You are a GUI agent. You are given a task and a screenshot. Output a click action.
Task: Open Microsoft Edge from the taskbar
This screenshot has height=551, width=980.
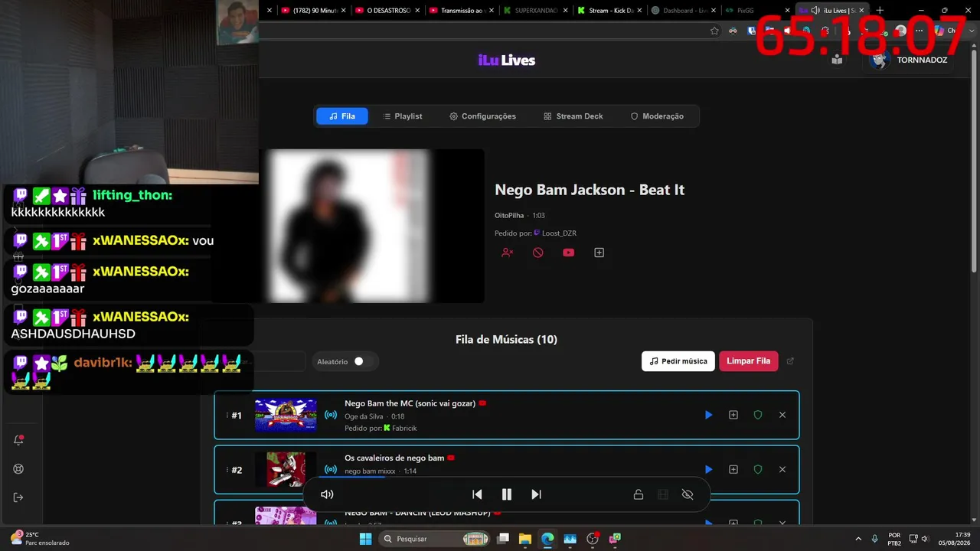point(547,539)
